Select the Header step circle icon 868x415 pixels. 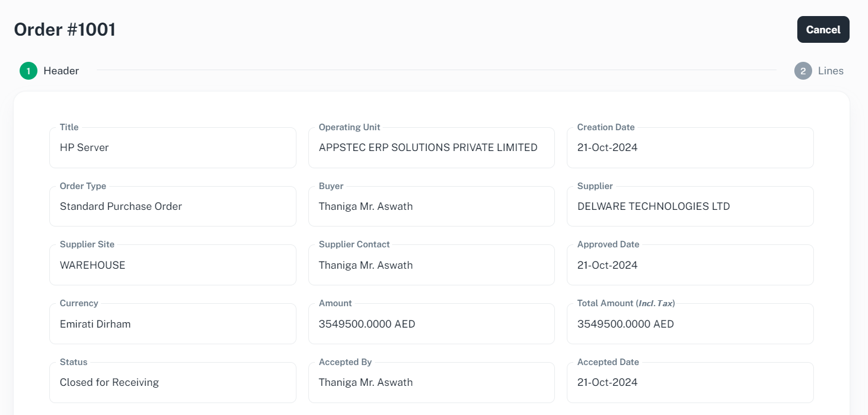(29, 71)
